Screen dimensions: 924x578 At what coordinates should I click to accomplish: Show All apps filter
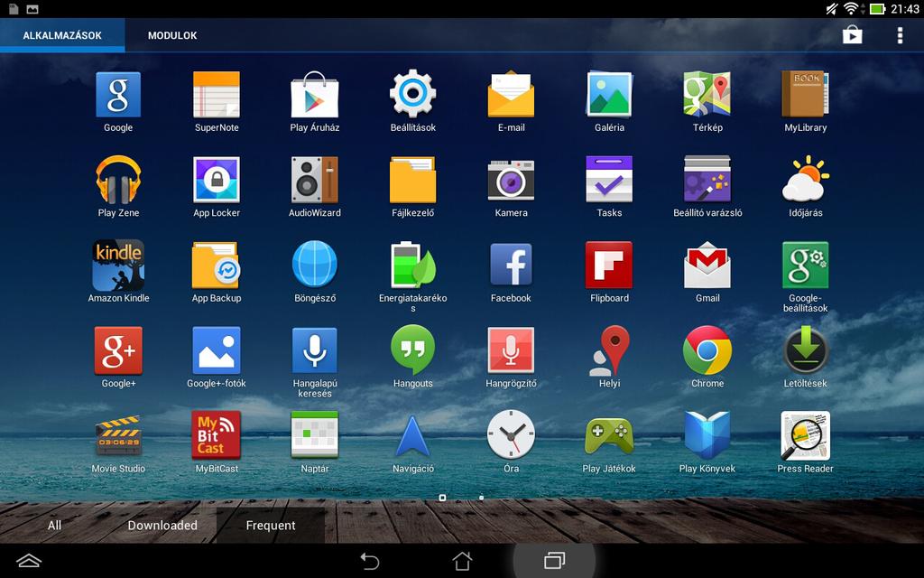[54, 526]
